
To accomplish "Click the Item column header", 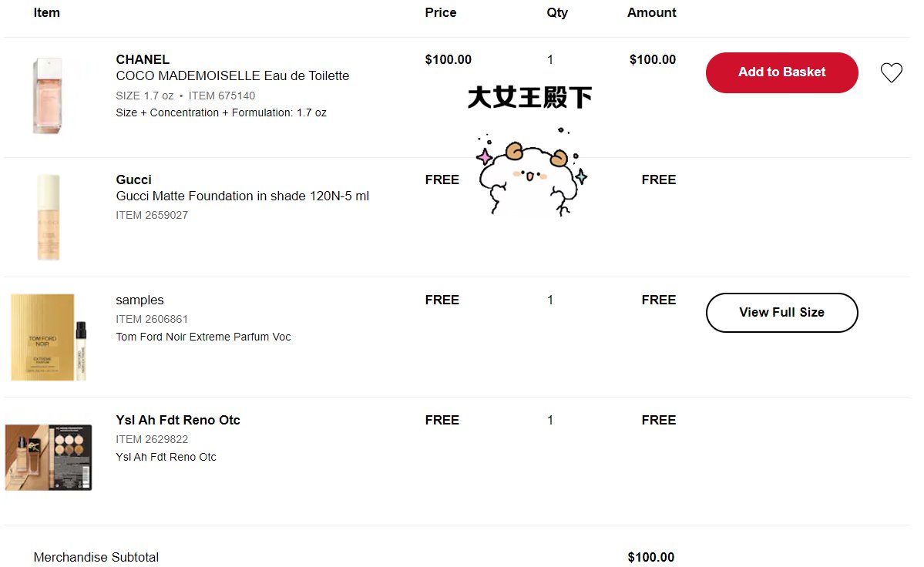I will pos(46,12).
